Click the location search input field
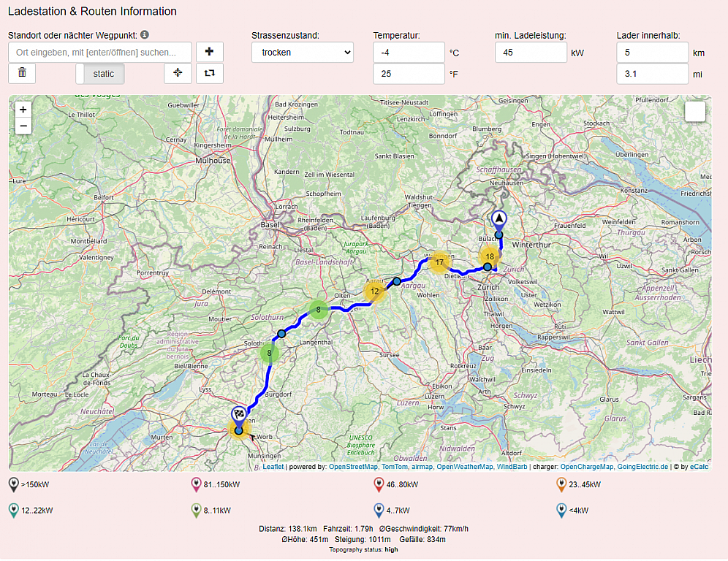Viewport: 728px width, 561px height. 100,53
